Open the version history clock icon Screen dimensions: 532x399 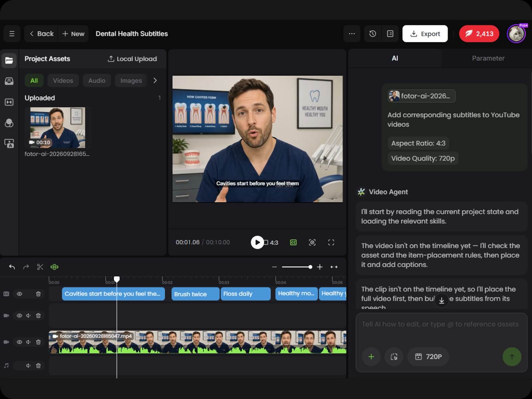[373, 34]
